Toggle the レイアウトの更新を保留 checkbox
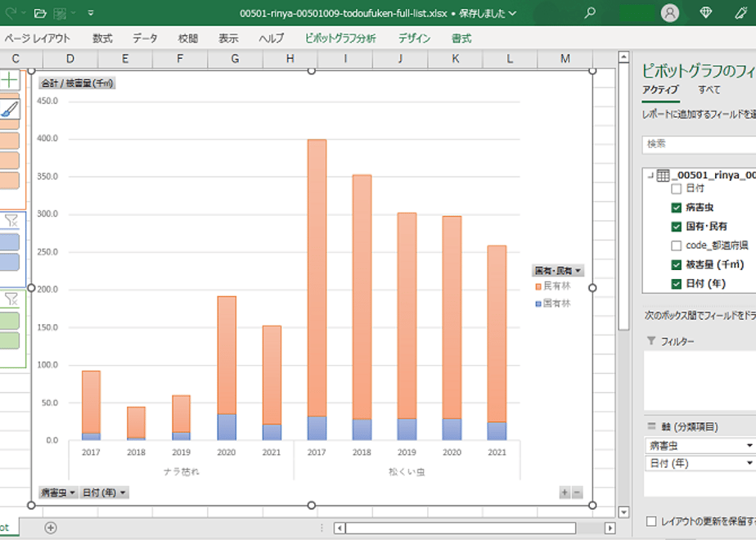 pyautogui.click(x=651, y=521)
